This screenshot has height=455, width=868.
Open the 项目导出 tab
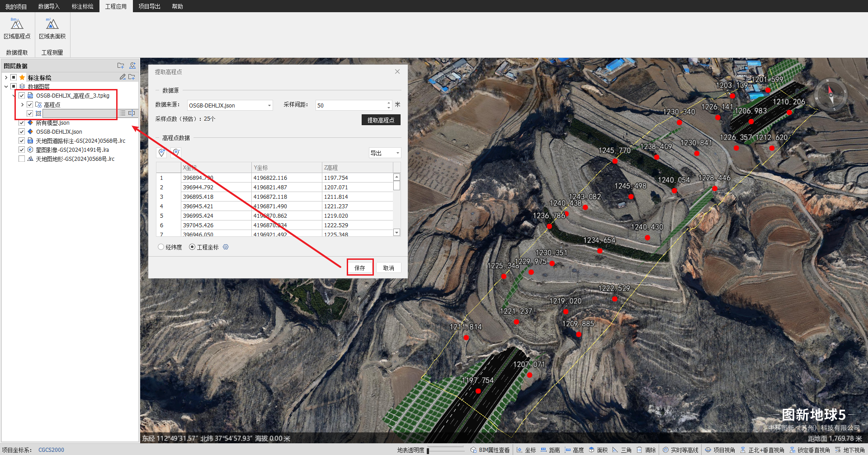click(x=149, y=6)
